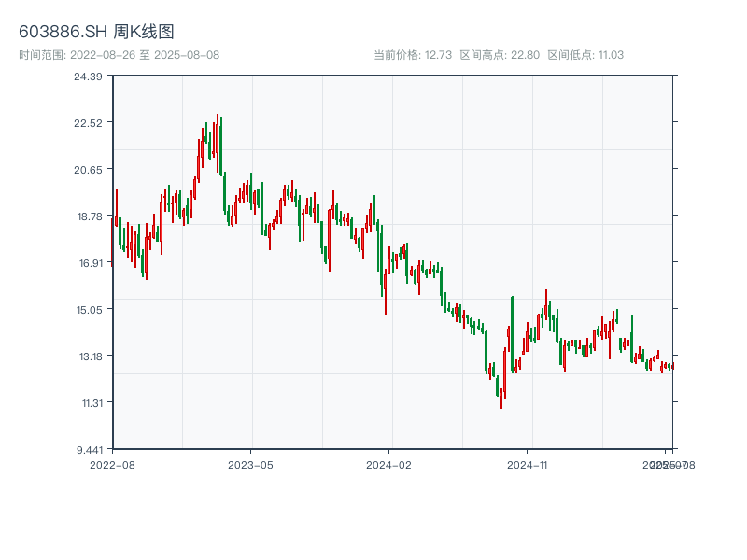
Task: Select the 时间范围 date range text
Action: [x=119, y=55]
